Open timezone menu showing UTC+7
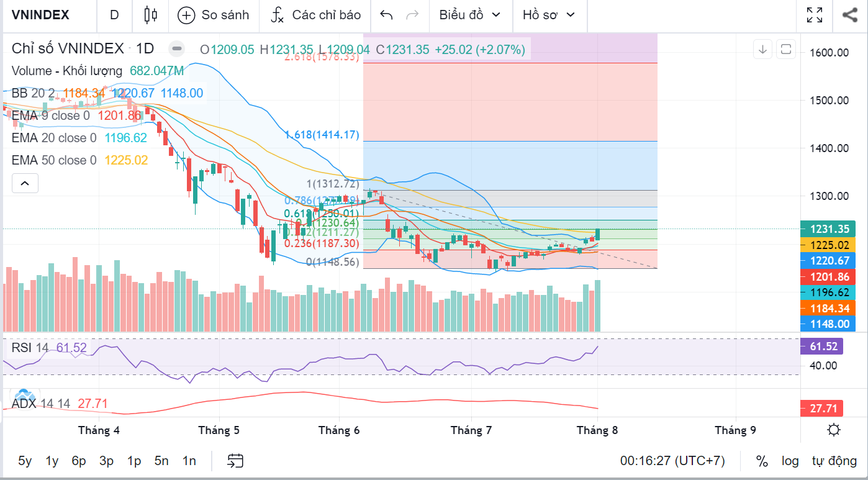Image resolution: width=868 pixels, height=480 pixels. coord(672,461)
